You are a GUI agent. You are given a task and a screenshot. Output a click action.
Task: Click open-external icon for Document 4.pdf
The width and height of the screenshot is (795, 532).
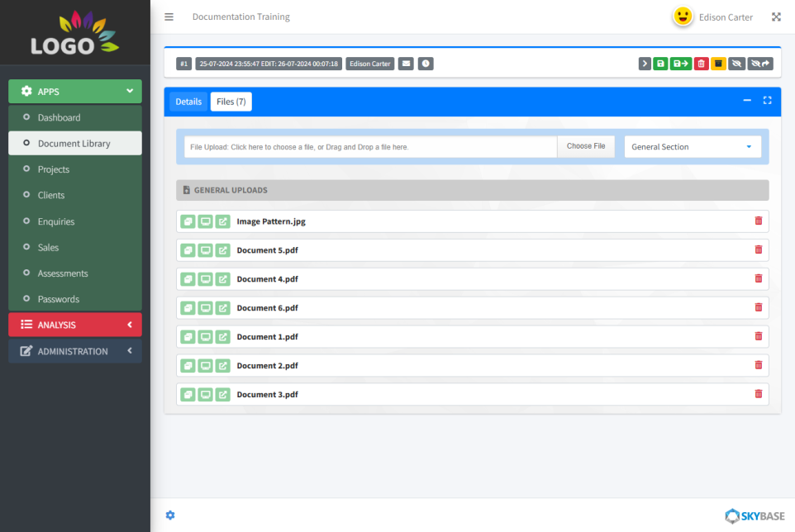point(222,279)
